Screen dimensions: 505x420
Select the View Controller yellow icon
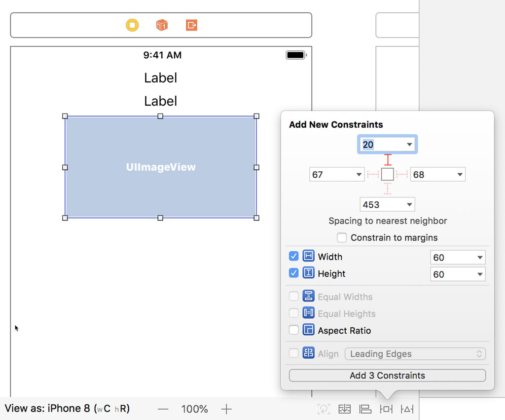pyautogui.click(x=132, y=25)
